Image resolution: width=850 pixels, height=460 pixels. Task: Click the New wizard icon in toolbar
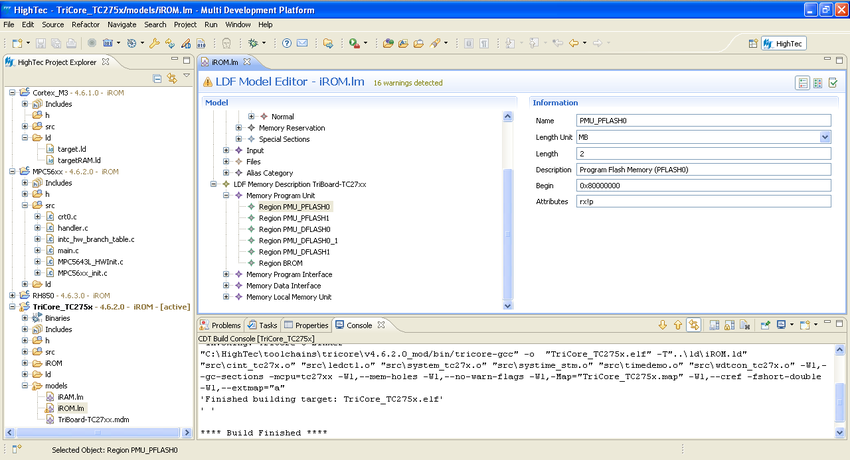pos(17,43)
